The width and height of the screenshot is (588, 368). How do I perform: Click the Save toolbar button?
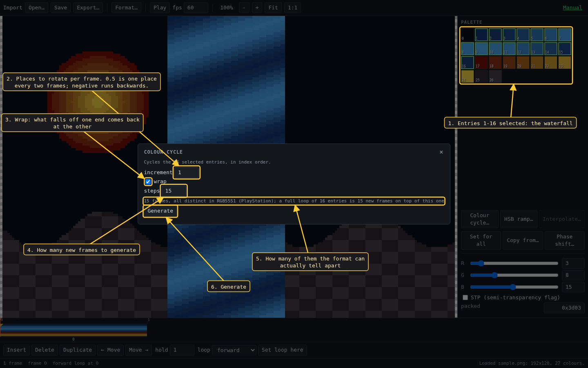(x=60, y=8)
